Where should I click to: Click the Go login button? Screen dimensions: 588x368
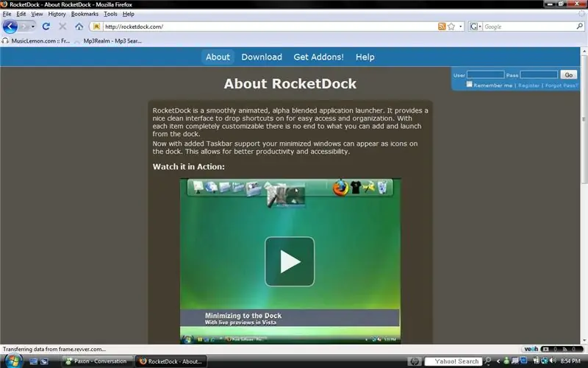point(568,75)
